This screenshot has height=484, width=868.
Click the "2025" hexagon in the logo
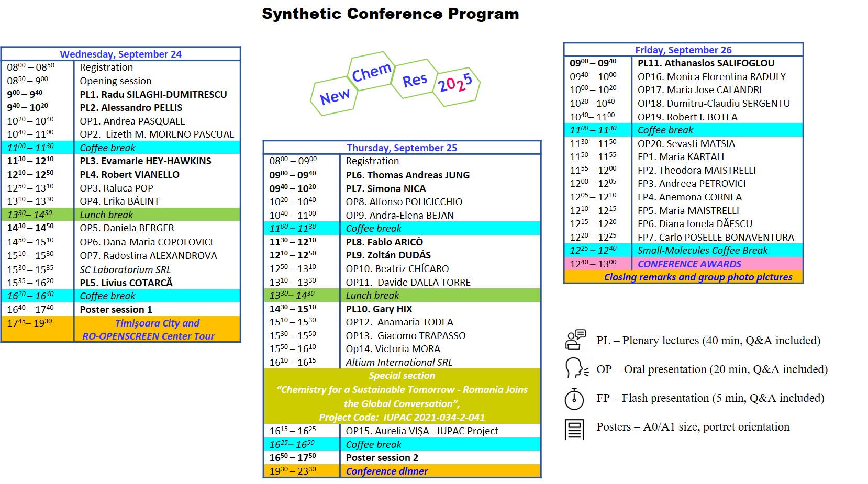[x=455, y=83]
